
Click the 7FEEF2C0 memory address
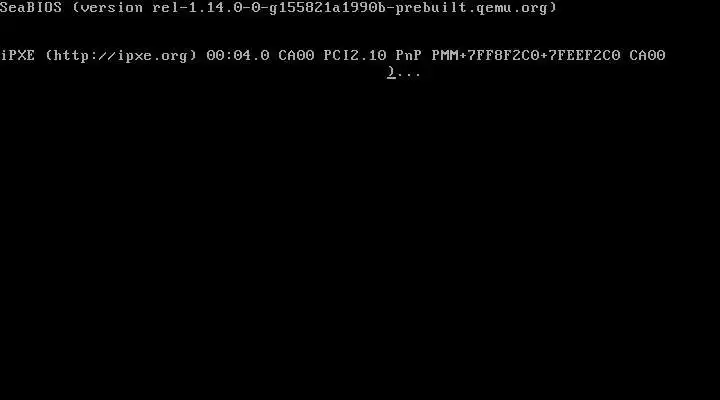585,55
